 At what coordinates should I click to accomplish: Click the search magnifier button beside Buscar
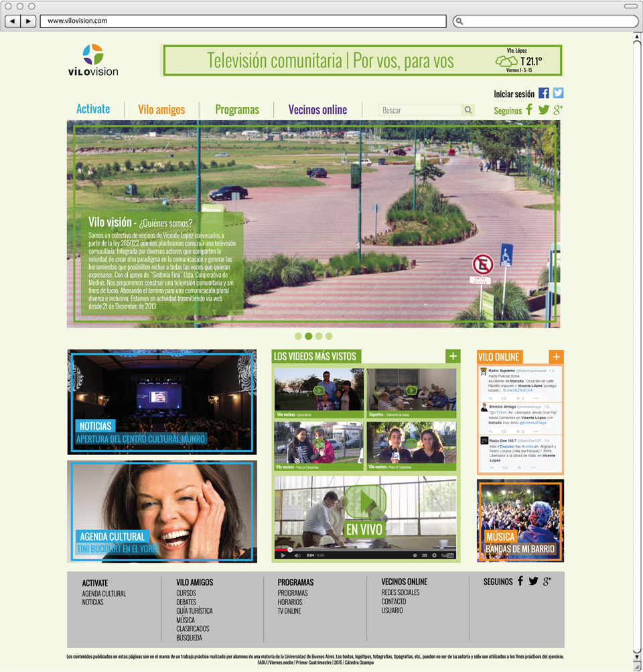[468, 110]
